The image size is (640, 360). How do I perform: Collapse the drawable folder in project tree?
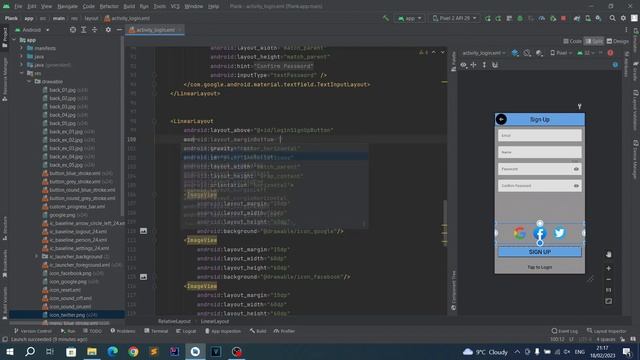pyautogui.click(x=29, y=81)
